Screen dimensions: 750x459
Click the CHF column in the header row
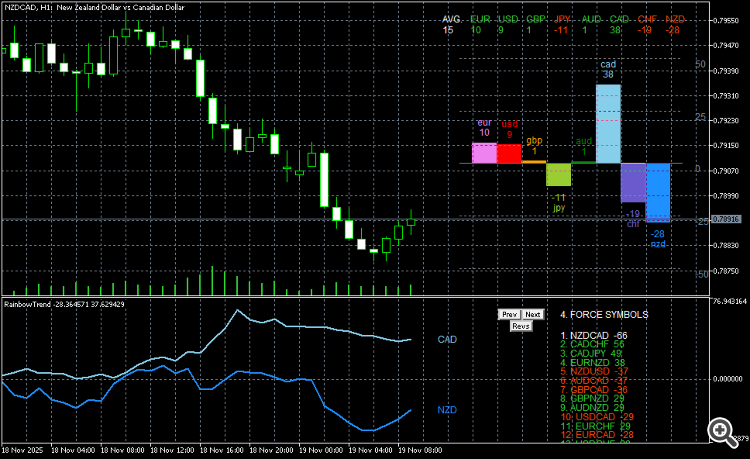[x=647, y=24]
